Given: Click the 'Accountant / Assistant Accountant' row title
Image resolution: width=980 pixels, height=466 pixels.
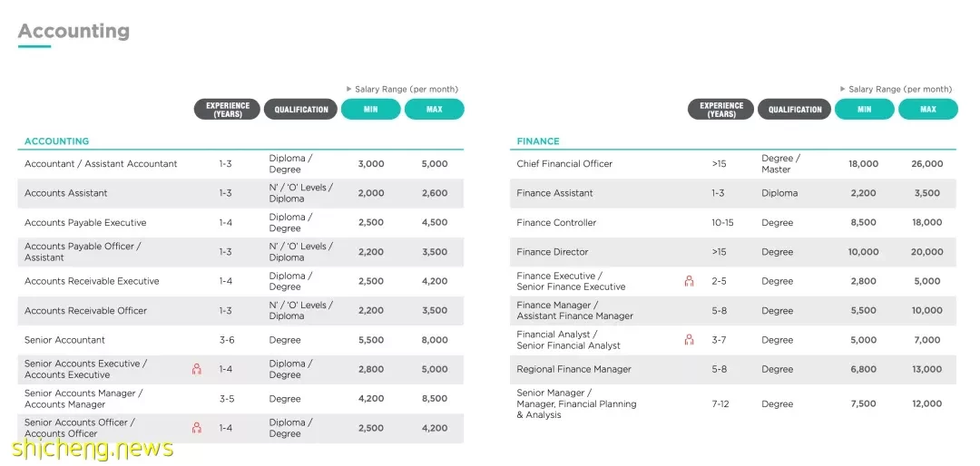Looking at the screenshot, I should [101, 164].
